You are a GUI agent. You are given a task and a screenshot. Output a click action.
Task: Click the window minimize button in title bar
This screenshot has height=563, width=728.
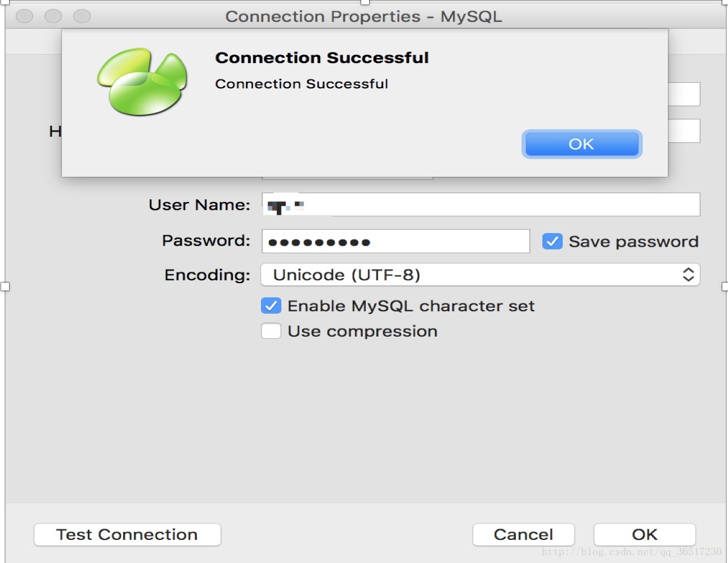tap(53, 16)
